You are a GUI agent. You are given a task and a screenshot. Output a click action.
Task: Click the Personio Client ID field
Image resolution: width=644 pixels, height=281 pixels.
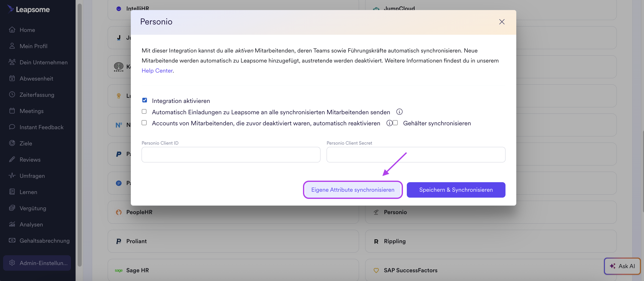pyautogui.click(x=231, y=155)
